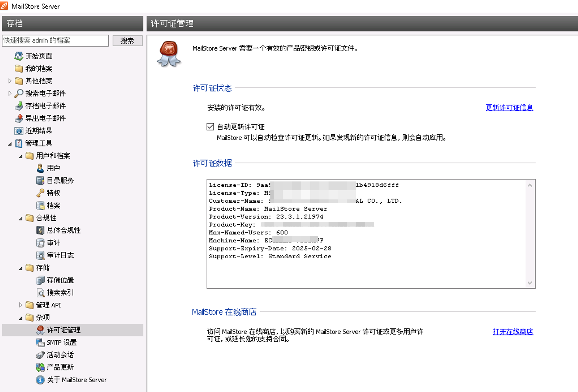This screenshot has height=392, width=578.
Task: Collapse the 管理工具 tree node
Action: coord(10,143)
